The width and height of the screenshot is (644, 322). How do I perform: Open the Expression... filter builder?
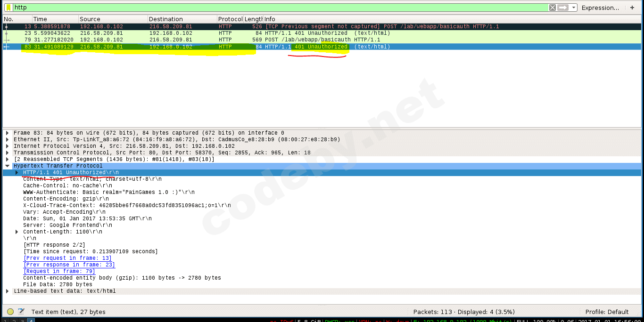(x=600, y=8)
